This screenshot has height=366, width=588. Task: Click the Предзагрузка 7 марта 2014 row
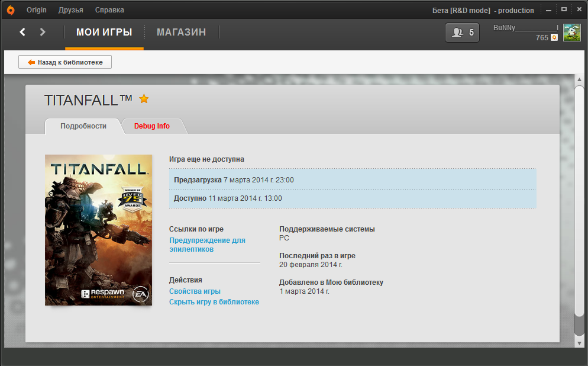coord(353,180)
